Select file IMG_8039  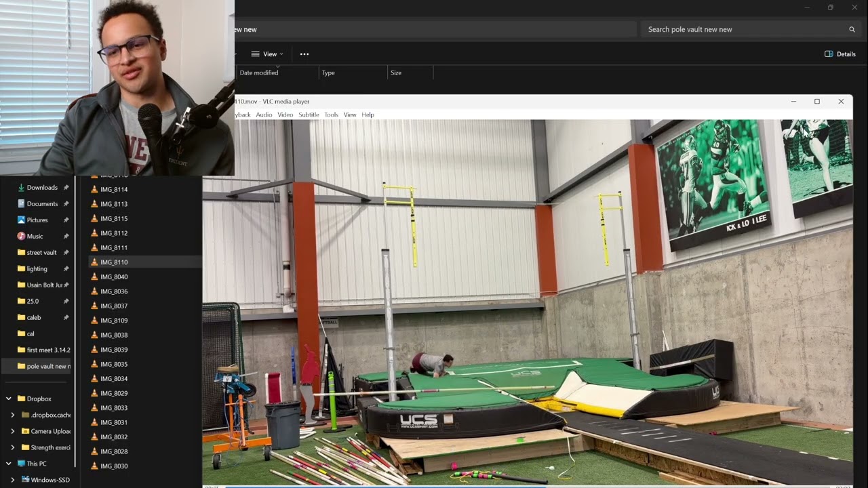114,350
